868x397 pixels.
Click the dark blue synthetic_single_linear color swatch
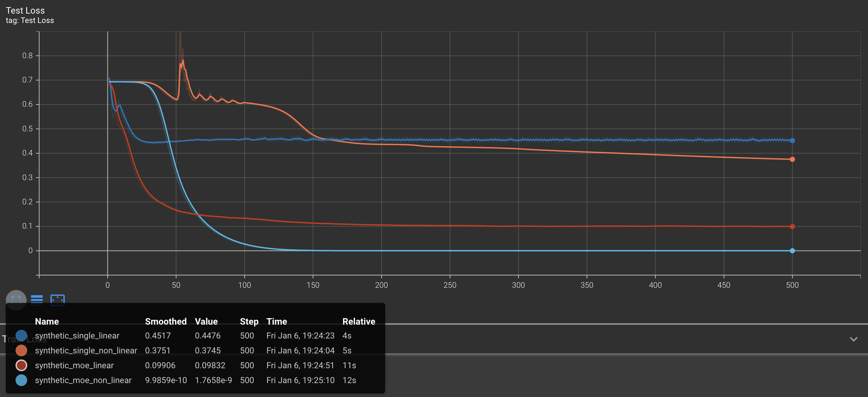(21, 335)
